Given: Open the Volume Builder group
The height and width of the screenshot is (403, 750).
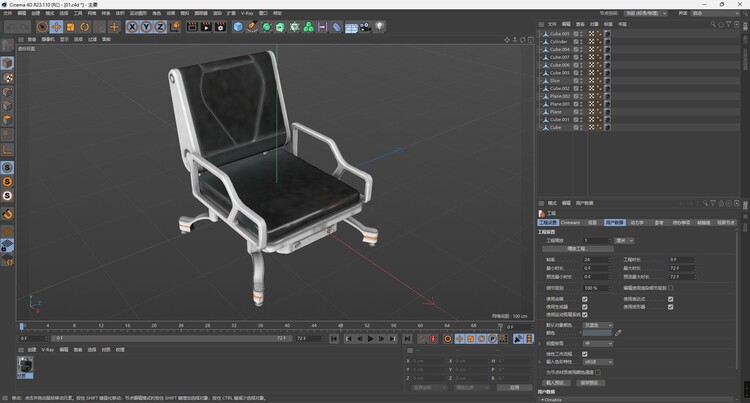Looking at the screenshot, I should pos(309,27).
